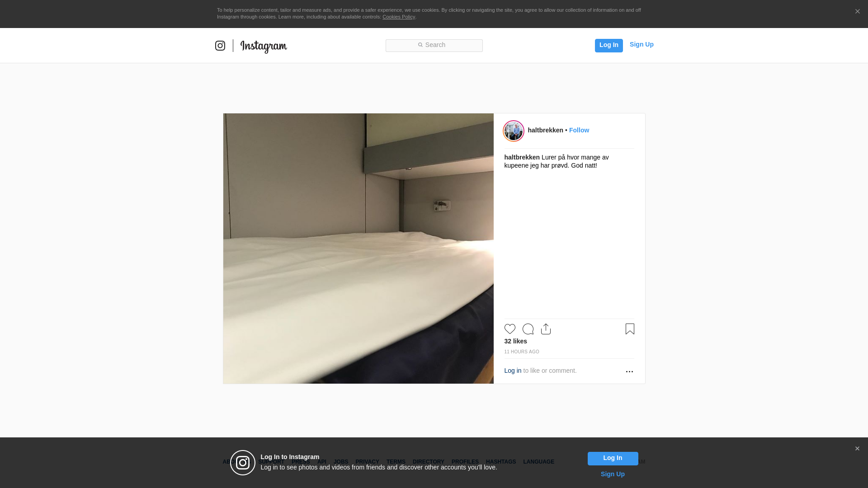Open the JOBS footer link

click(x=341, y=462)
